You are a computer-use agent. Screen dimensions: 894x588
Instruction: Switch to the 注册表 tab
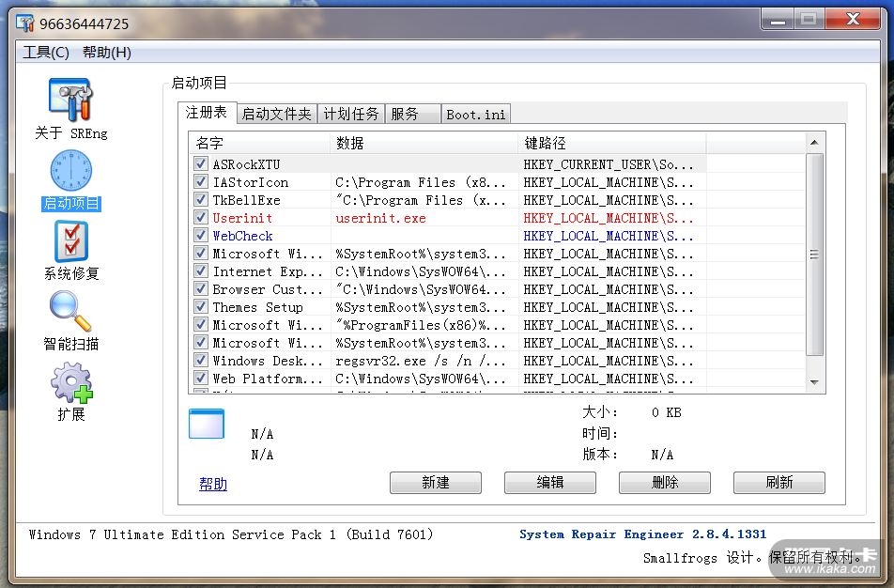207,113
